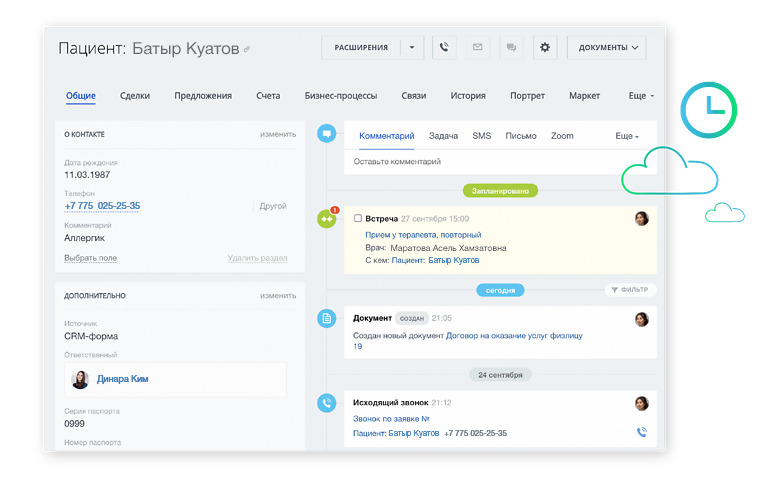This screenshot has height=500, width=768.
Task: Click call-back phone icon beside +7 775 number
Action: click(641, 433)
